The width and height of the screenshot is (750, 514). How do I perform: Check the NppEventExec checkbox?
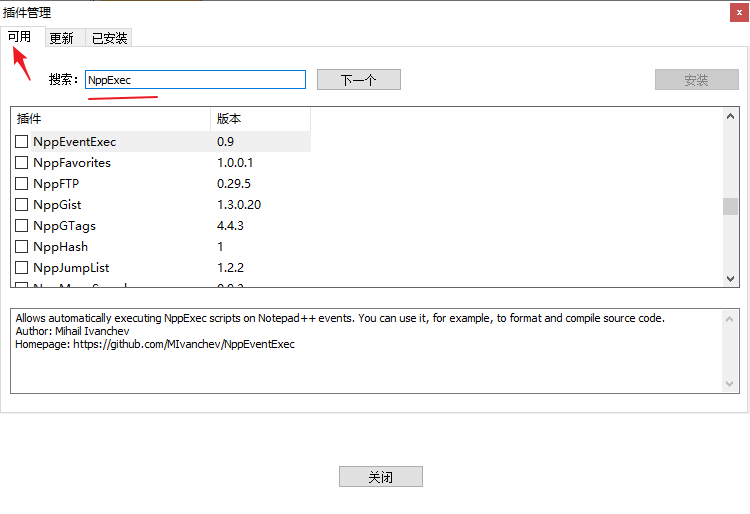22,142
